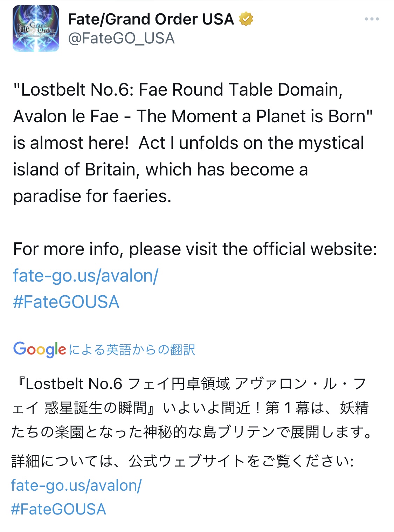Image resolution: width=394 pixels, height=532 pixels.
Task: Open the fate-go.us/avalon/ link in the English tweet
Action: (86, 276)
